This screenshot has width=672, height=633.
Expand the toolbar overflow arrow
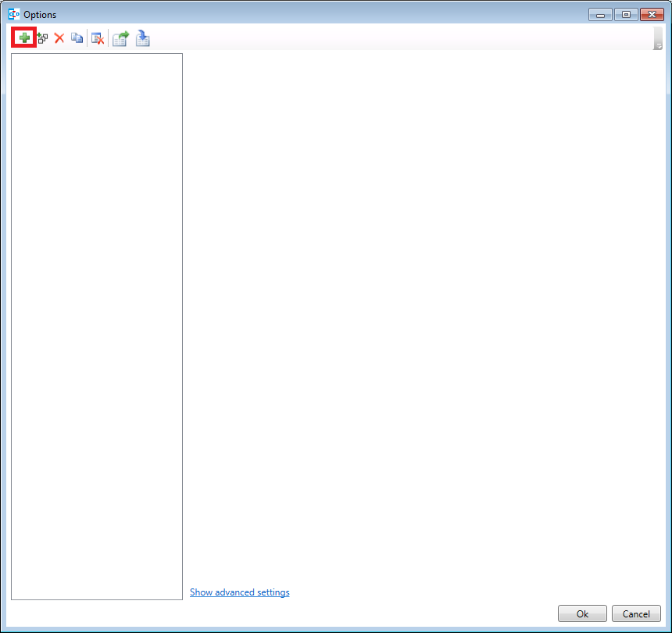(x=658, y=46)
